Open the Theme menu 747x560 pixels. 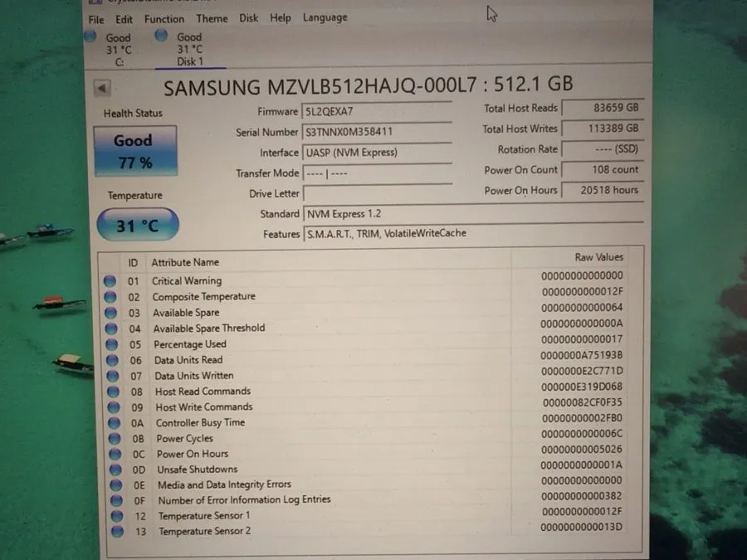(x=212, y=18)
